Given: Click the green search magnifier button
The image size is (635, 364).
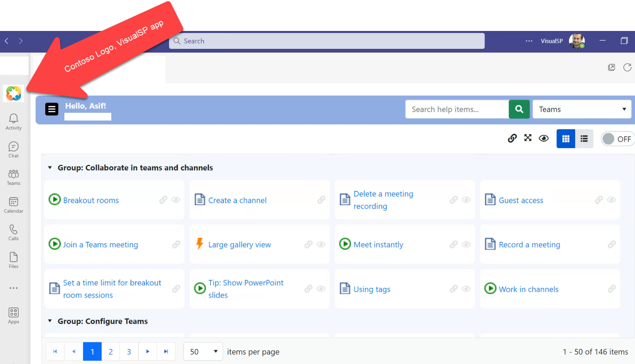Looking at the screenshot, I should pyautogui.click(x=519, y=109).
